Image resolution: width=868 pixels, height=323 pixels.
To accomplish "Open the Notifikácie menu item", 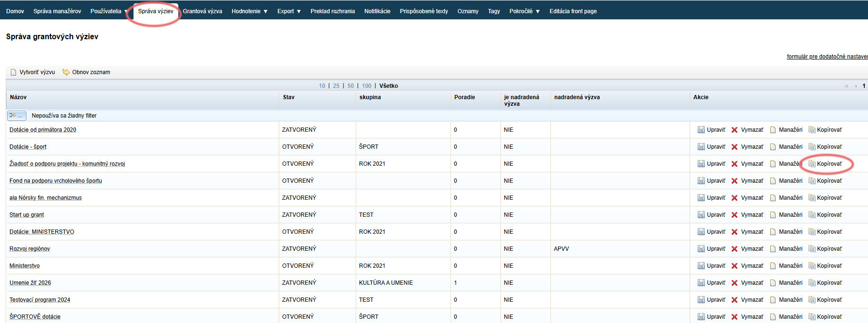I will (377, 11).
